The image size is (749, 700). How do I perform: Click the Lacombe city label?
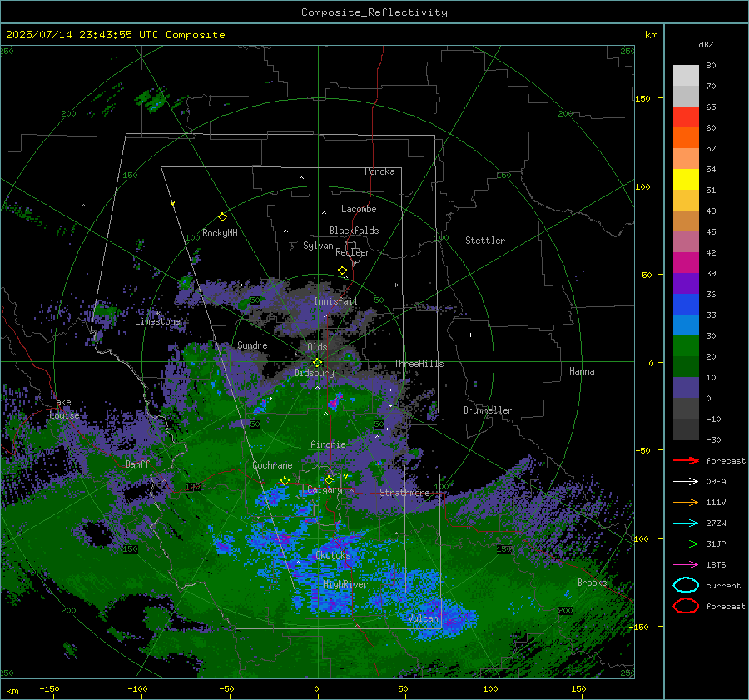[x=359, y=209]
